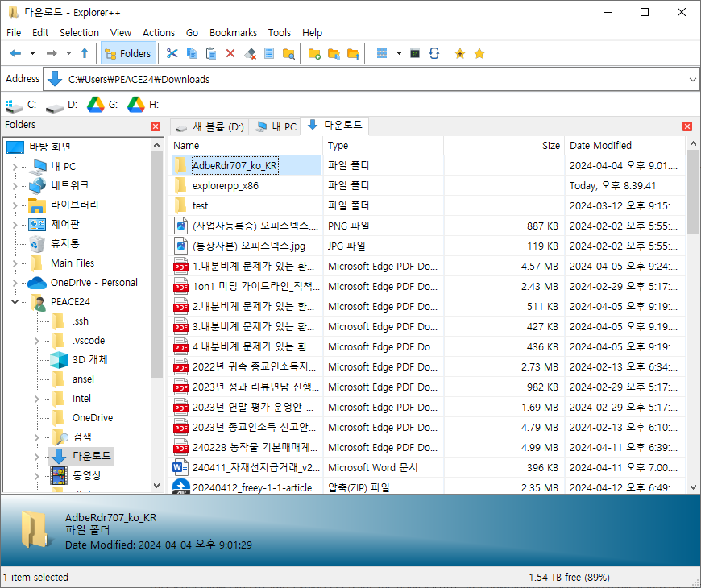This screenshot has height=588, width=701.
Task: Open the New Folder toolbar icon
Action: [314, 52]
